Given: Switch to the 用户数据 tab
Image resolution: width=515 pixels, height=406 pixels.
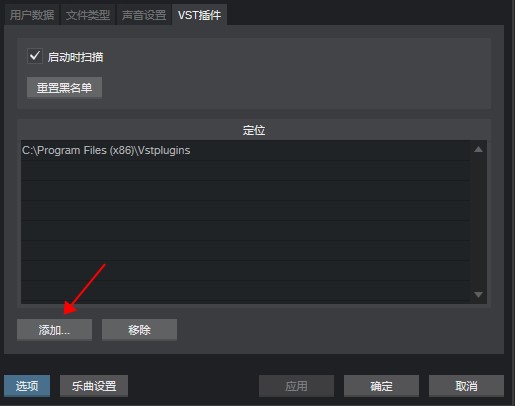Looking at the screenshot, I should tap(32, 15).
